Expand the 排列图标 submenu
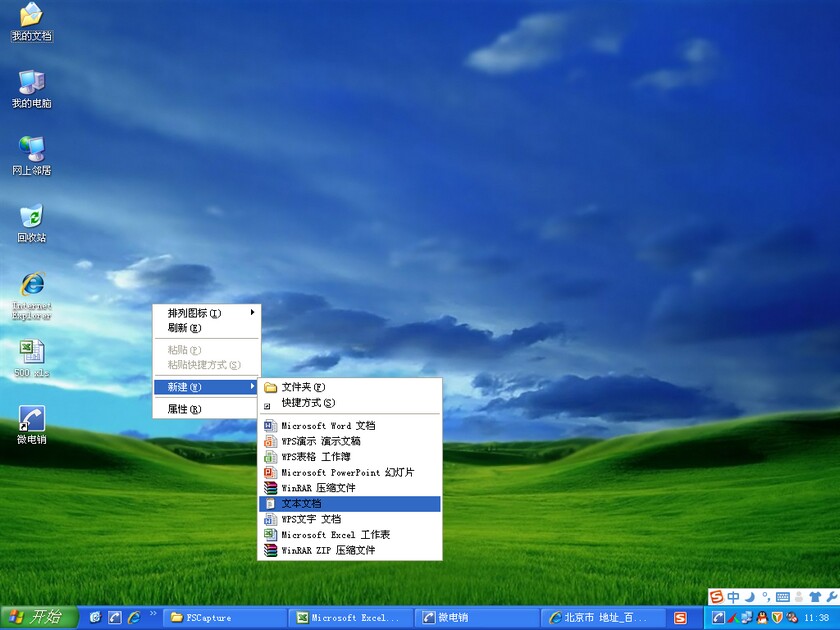The height and width of the screenshot is (630, 840). coord(207,313)
